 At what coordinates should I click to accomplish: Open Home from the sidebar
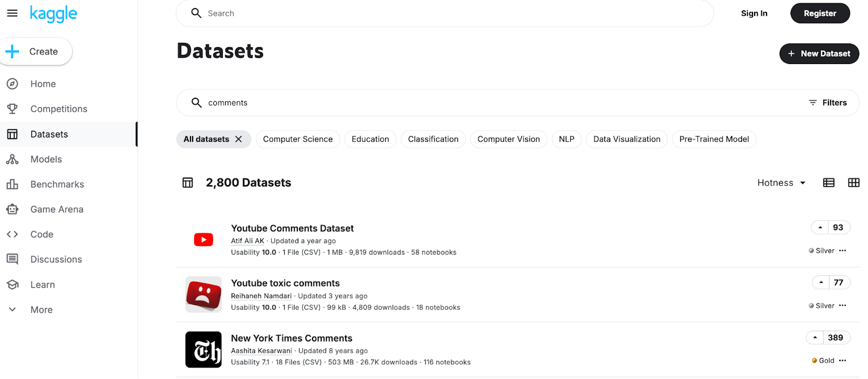click(43, 84)
